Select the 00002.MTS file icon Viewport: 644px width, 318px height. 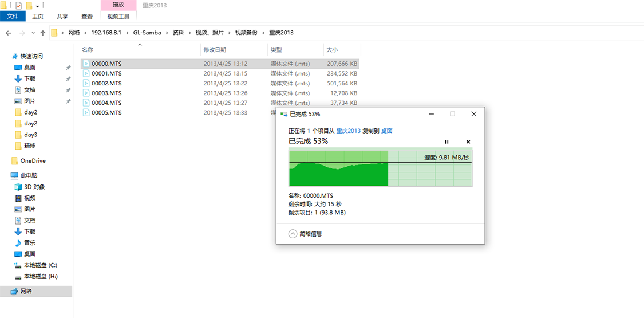pyautogui.click(x=86, y=83)
